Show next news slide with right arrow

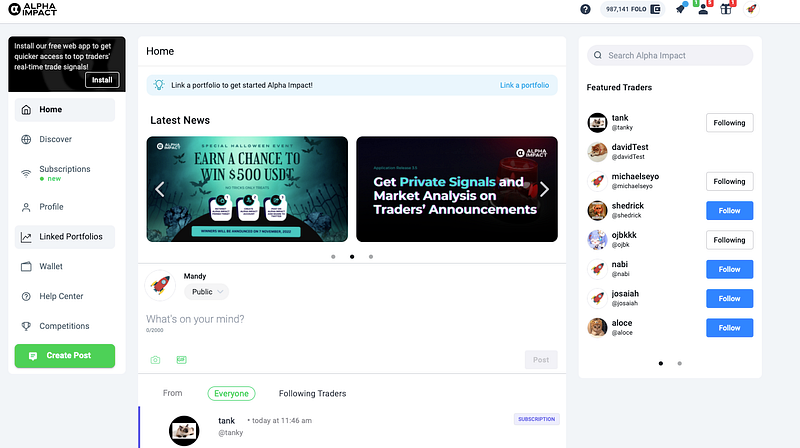(544, 189)
